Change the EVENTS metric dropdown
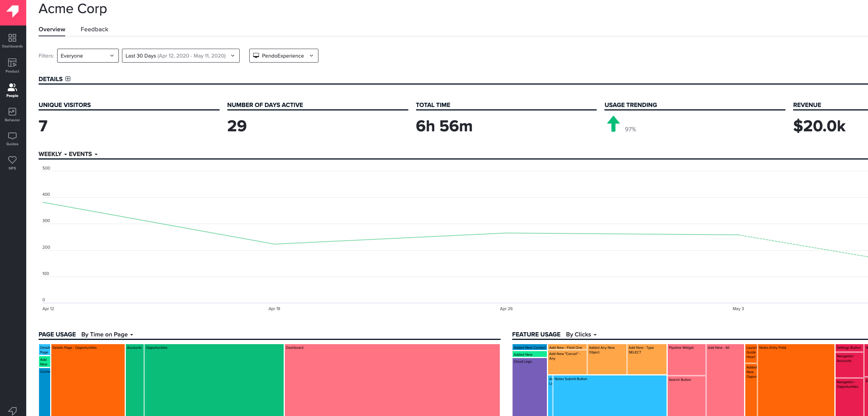Viewport: 868px width, 416px height. click(x=83, y=154)
